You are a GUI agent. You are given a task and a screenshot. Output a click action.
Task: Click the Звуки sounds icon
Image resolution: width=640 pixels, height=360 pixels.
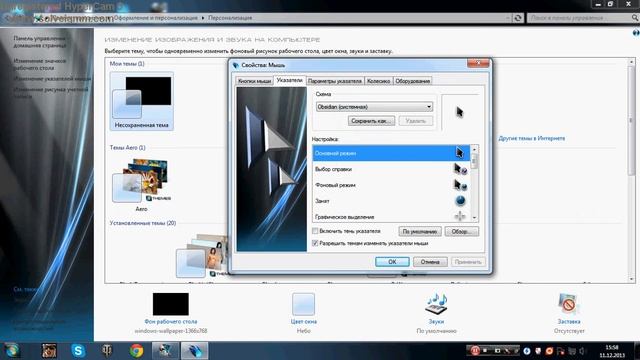436,304
